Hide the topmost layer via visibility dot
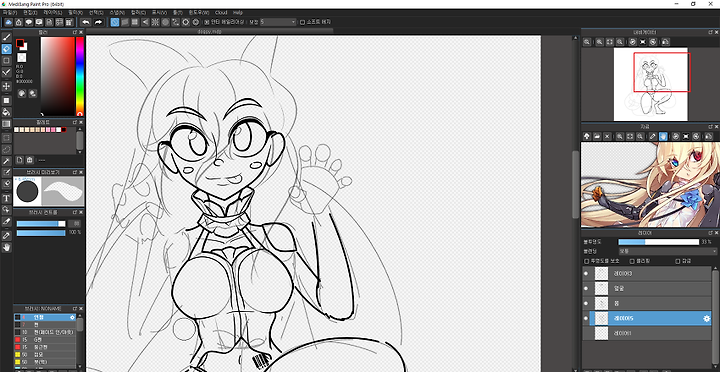The height and width of the screenshot is (372, 720). click(586, 274)
